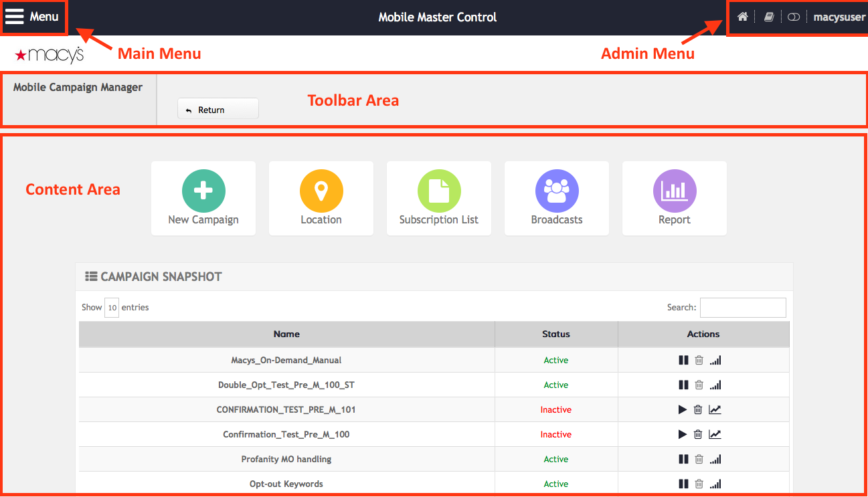
Task: Delete the Confirmation_Test_Pre_M_100 campaign
Action: pos(698,435)
